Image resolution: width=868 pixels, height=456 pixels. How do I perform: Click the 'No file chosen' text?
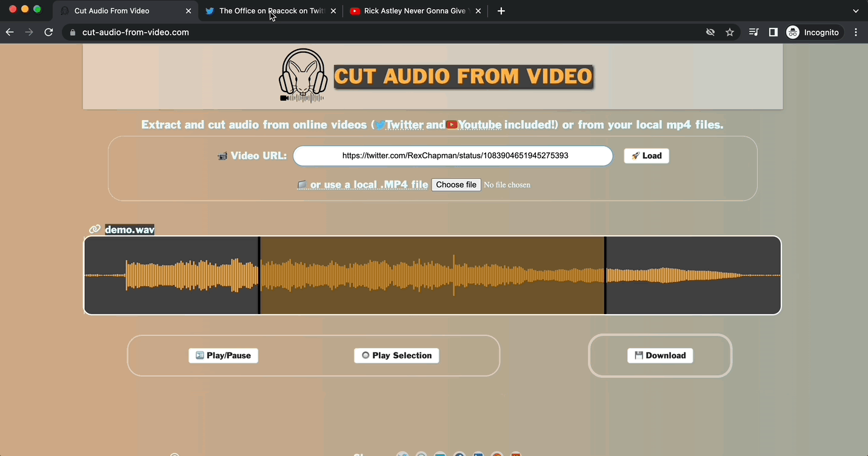click(507, 185)
